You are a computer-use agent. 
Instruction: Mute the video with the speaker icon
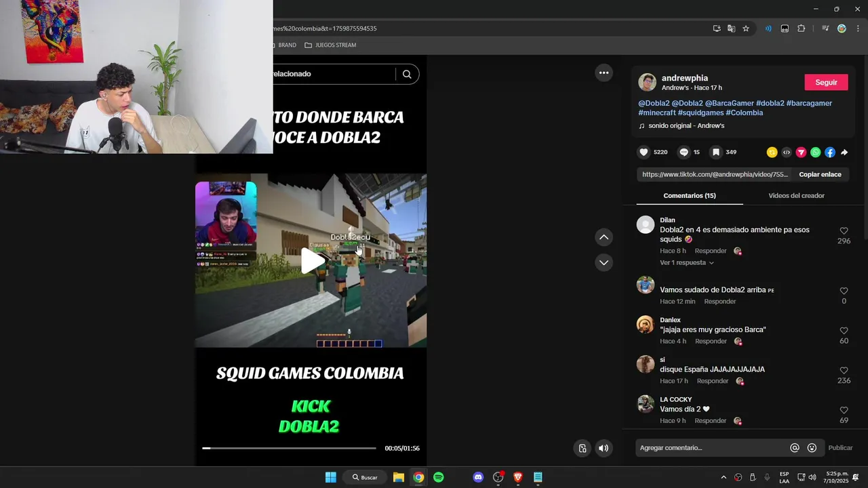[604, 448]
